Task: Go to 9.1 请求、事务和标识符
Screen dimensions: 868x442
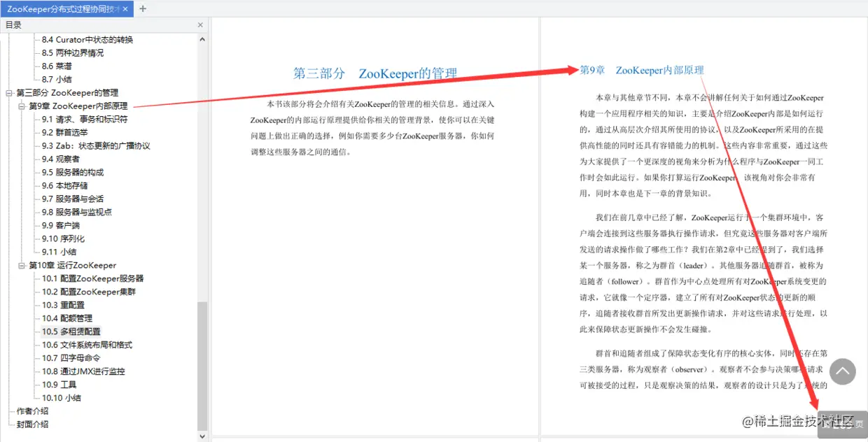Action: [85, 120]
